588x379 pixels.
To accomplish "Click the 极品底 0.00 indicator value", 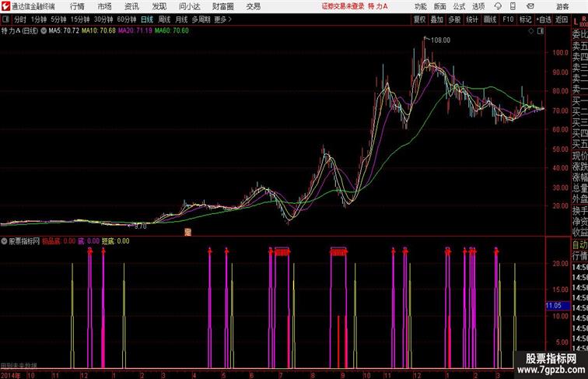I will point(58,241).
